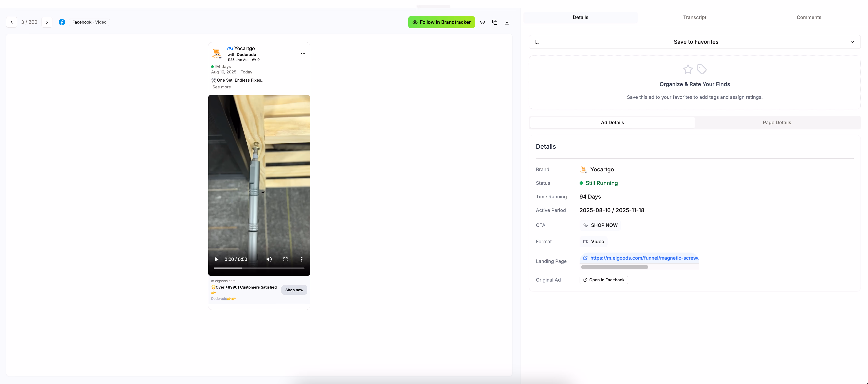
Task: Expand ad text with See more
Action: tap(221, 87)
